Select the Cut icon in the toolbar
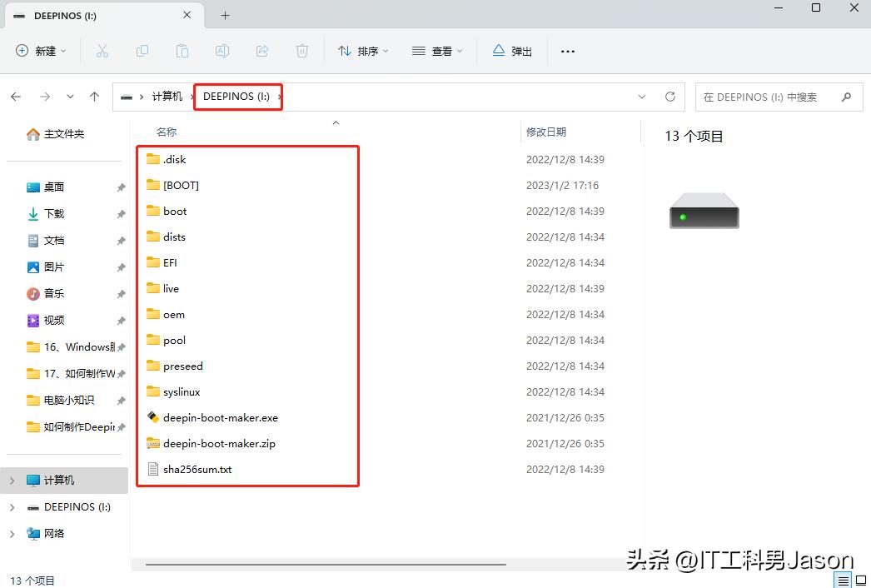Screen dimensions: 871x588 click(102, 51)
